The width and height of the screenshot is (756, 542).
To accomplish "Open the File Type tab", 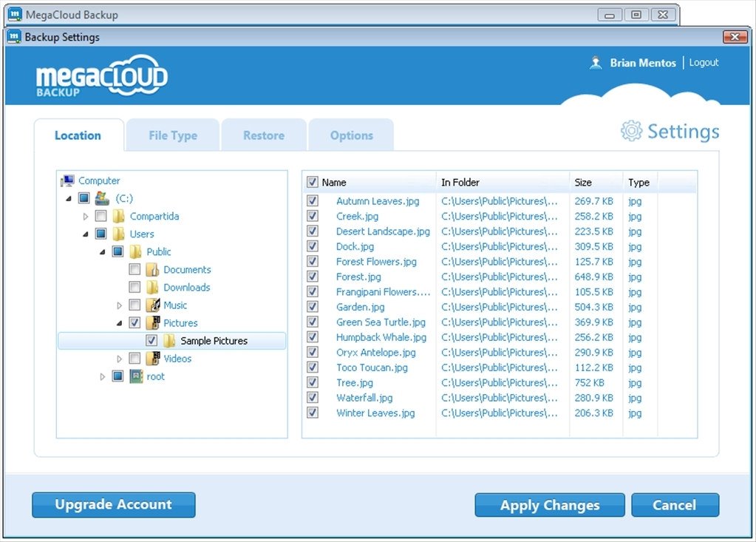I will coord(173,135).
